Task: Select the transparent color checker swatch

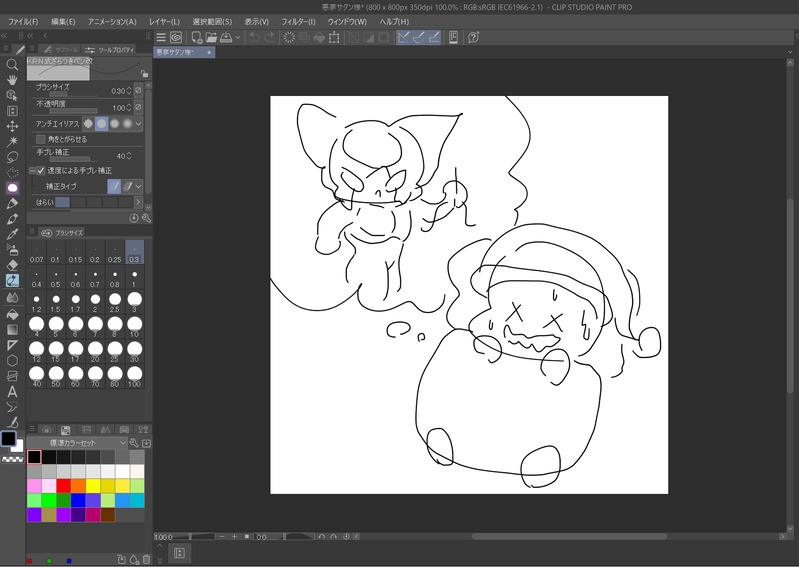Action: point(13,459)
